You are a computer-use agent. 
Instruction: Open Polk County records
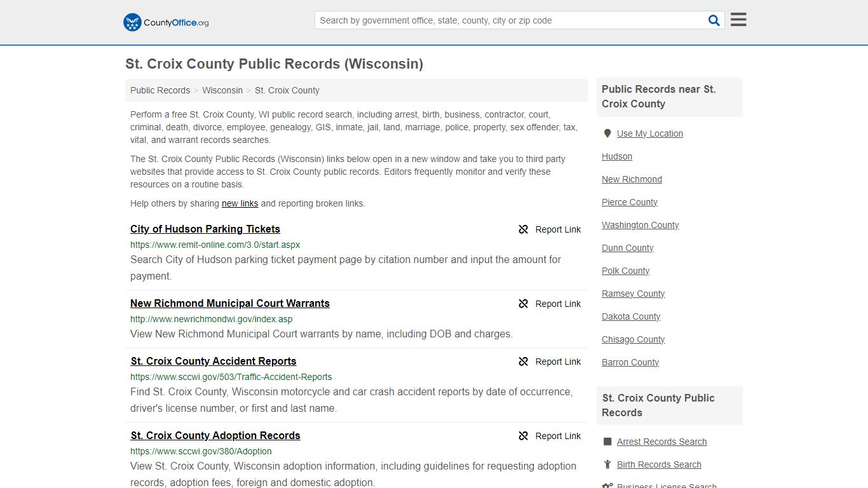[x=626, y=271]
